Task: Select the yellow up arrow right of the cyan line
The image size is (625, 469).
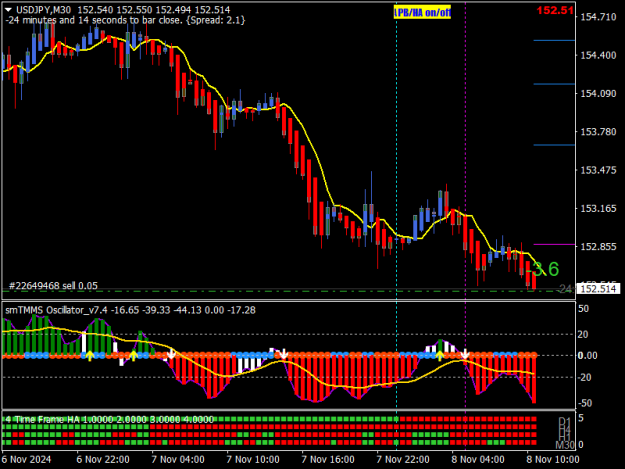Action: [x=440, y=355]
